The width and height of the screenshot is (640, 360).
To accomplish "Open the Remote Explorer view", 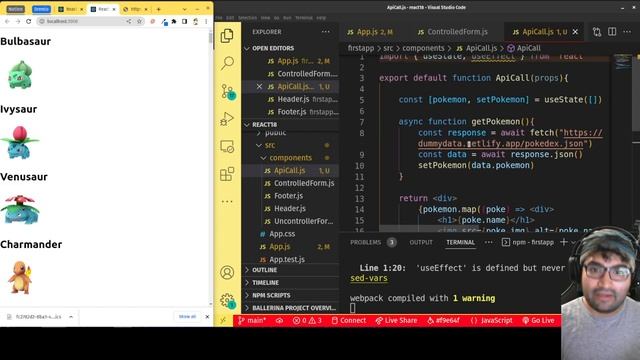I will tap(227, 147).
